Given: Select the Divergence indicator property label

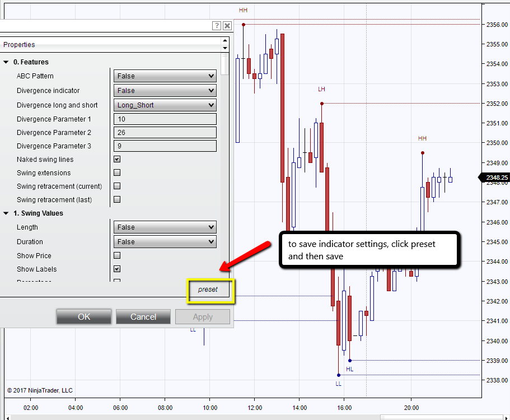Looking at the screenshot, I should tap(48, 91).
